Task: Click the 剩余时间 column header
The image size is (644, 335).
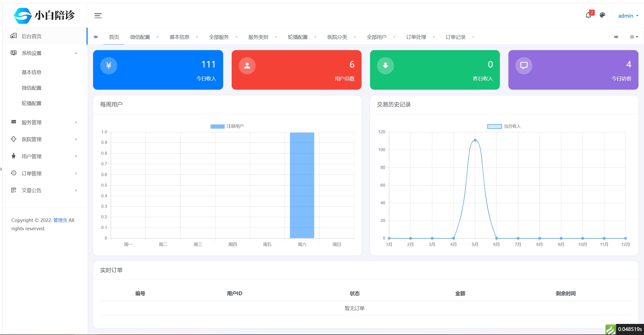Action: point(566,293)
